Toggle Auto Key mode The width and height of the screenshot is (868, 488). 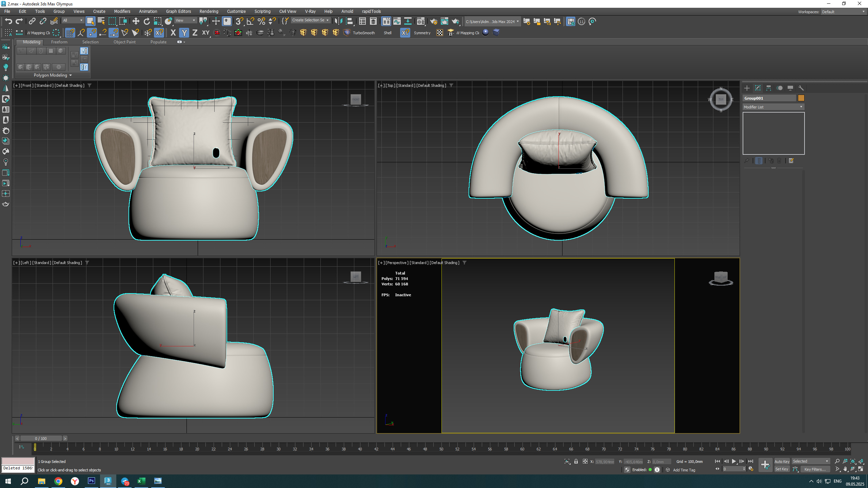click(782, 461)
